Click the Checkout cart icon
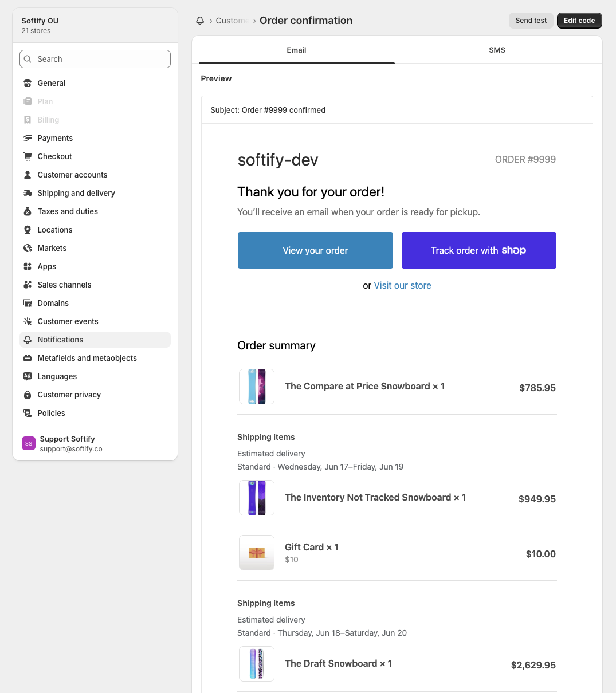Viewport: 616px width, 693px height. click(x=28, y=156)
